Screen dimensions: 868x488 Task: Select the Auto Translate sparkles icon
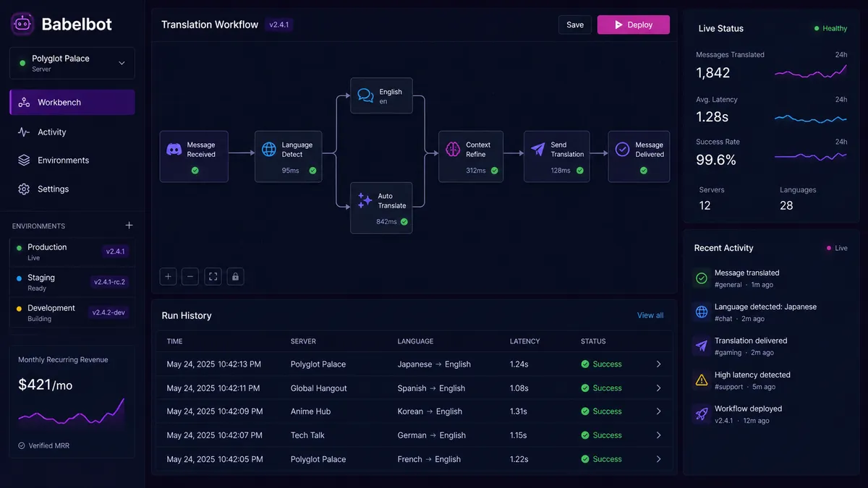coord(365,200)
